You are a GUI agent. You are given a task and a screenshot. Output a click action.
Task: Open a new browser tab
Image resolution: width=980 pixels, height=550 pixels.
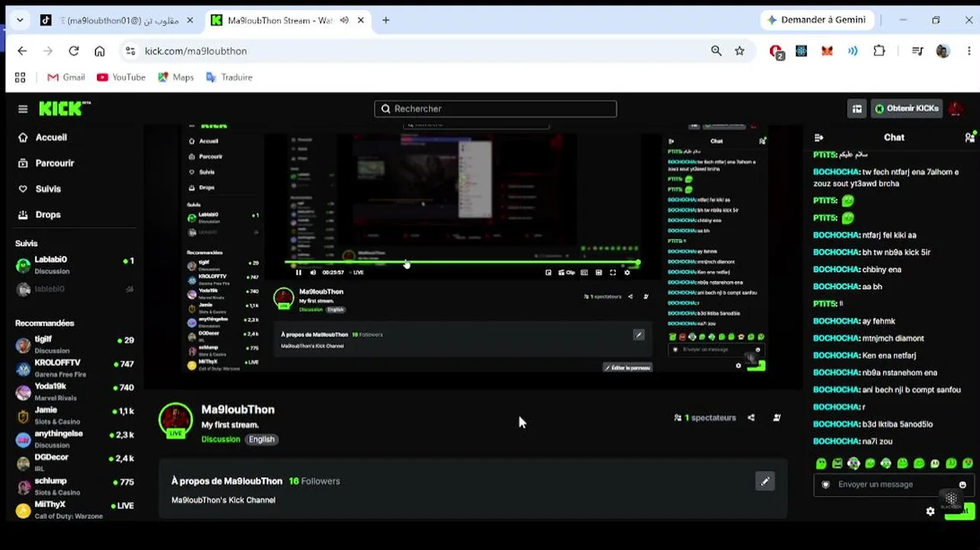tap(386, 21)
